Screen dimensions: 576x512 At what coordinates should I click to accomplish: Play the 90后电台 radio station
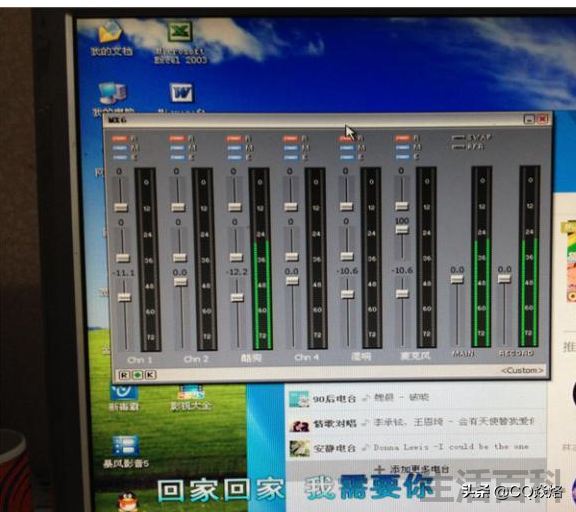pyautogui.click(x=334, y=399)
